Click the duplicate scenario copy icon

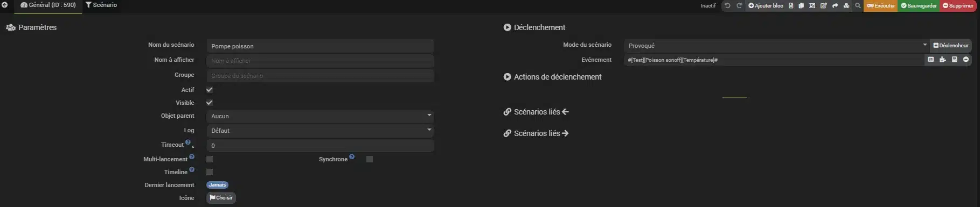tap(801, 6)
